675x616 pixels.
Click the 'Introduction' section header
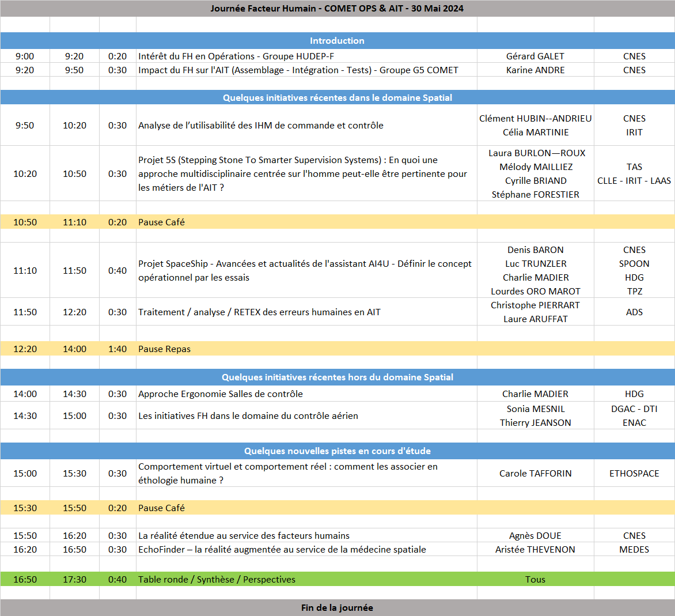[337, 40]
